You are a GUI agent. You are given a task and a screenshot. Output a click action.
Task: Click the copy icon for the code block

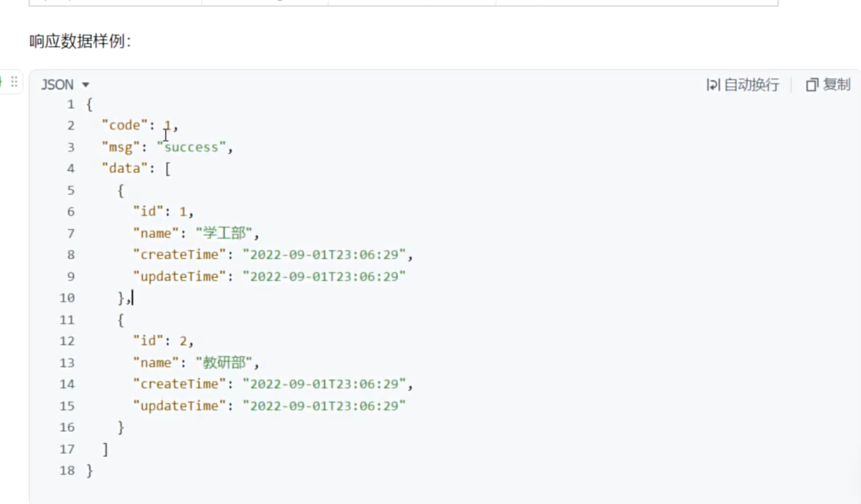click(x=812, y=85)
